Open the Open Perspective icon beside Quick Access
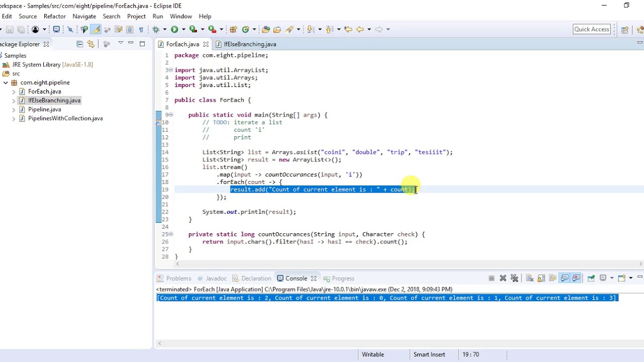 pos(625,29)
